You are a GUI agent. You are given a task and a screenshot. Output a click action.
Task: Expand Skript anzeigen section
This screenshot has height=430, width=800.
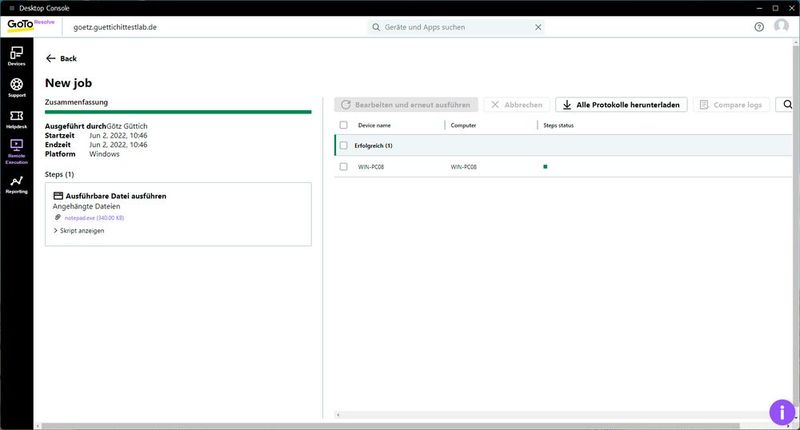[x=79, y=230]
